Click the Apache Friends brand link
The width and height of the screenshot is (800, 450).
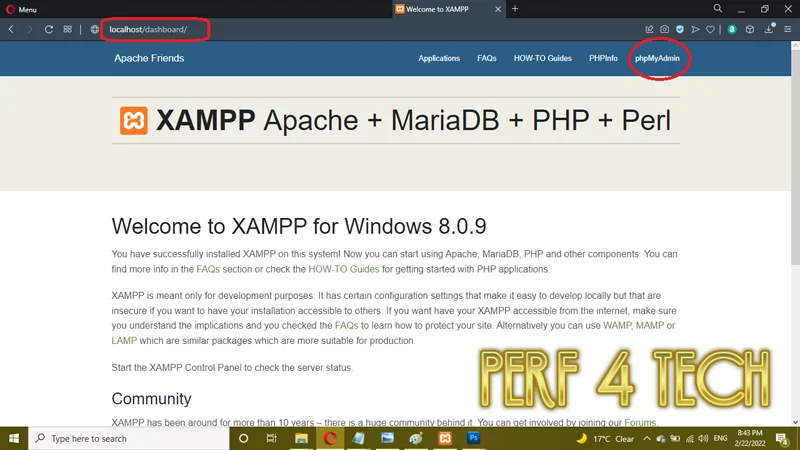point(149,58)
